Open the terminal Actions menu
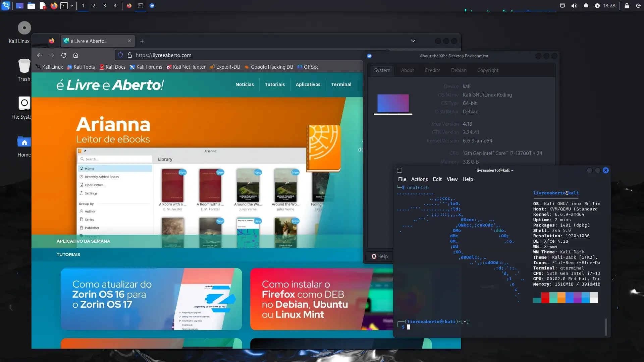This screenshot has height=362, width=644. coord(419,179)
